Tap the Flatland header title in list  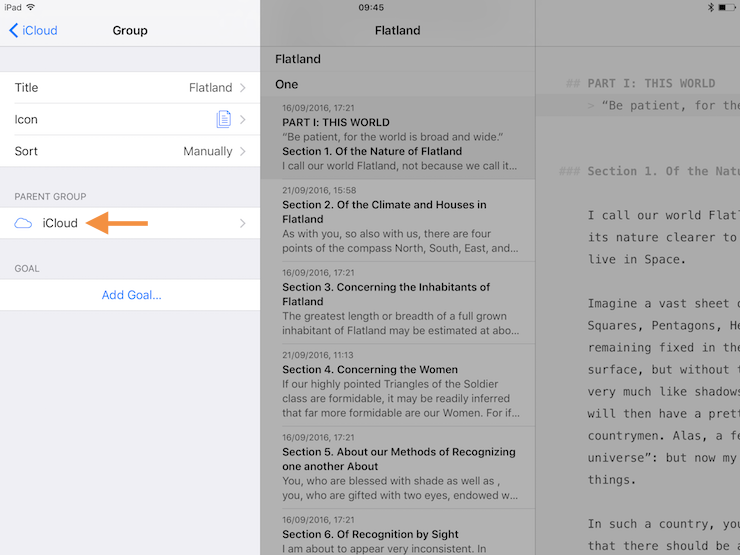pos(397,31)
